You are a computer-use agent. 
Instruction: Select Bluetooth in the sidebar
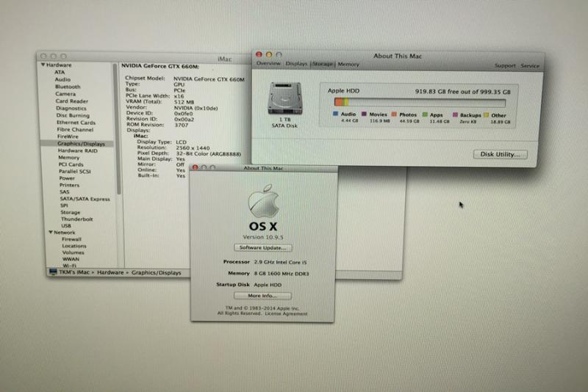[x=68, y=87]
